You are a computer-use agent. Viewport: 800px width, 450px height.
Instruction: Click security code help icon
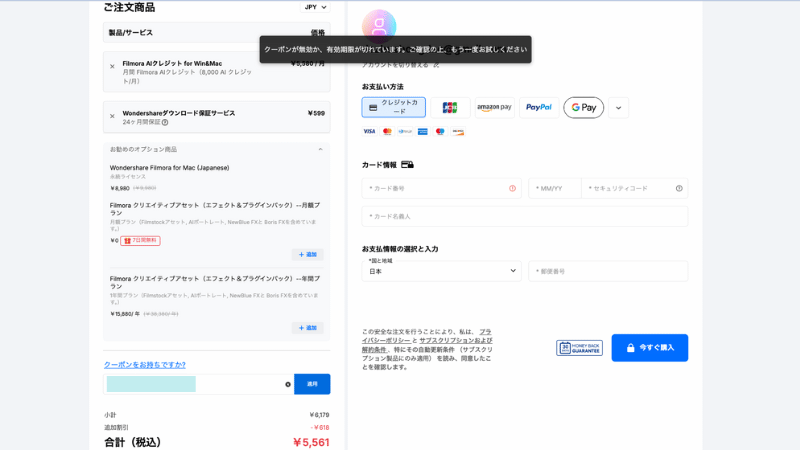tap(679, 188)
